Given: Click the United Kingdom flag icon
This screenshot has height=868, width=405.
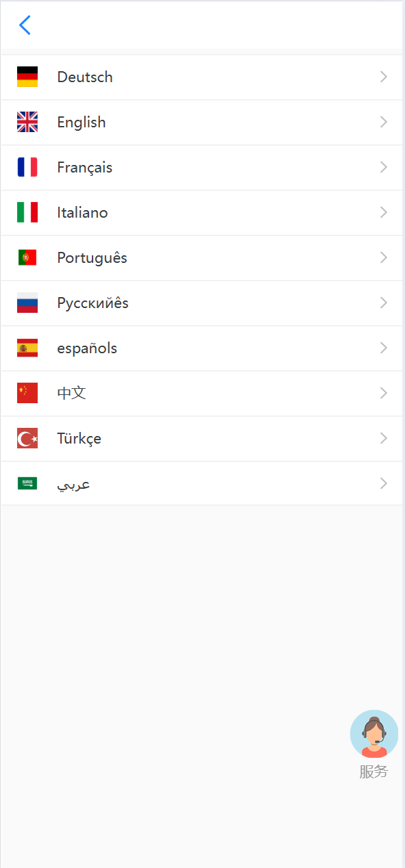Looking at the screenshot, I should pos(27,122).
